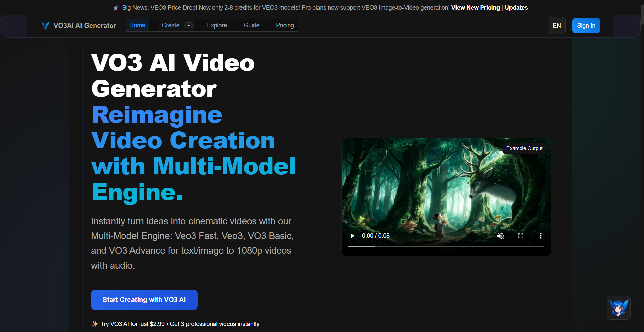Open the chat assistant mascot in the corner
644x332 pixels.
click(x=619, y=308)
